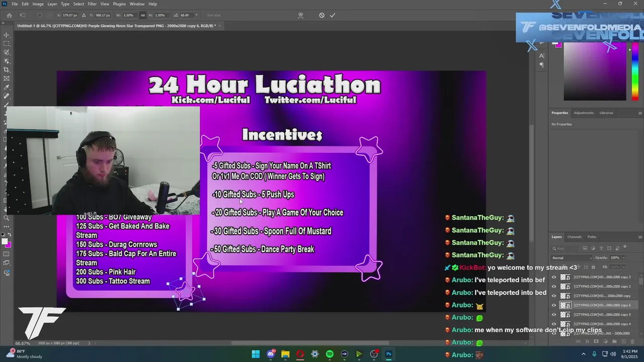
Task: Select the Rectangular Marquee tool
Action: tap(7, 44)
